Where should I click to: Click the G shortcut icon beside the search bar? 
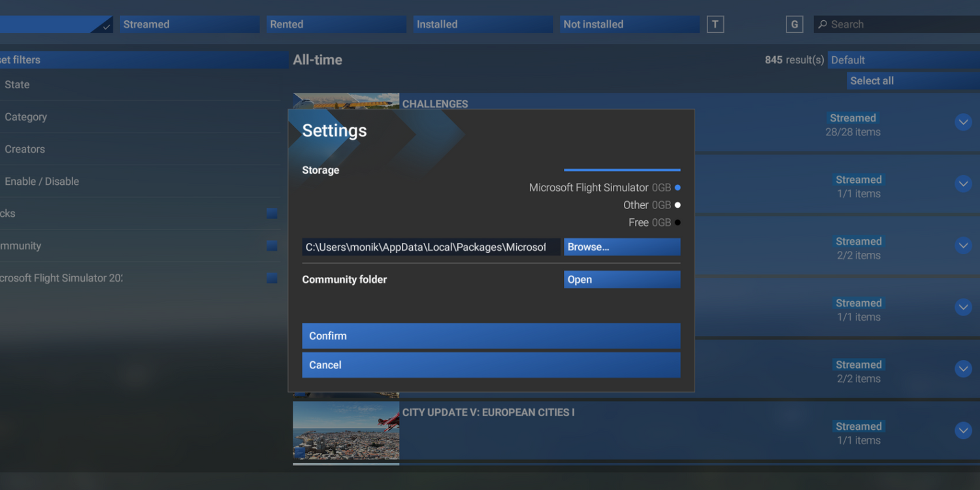(x=794, y=24)
